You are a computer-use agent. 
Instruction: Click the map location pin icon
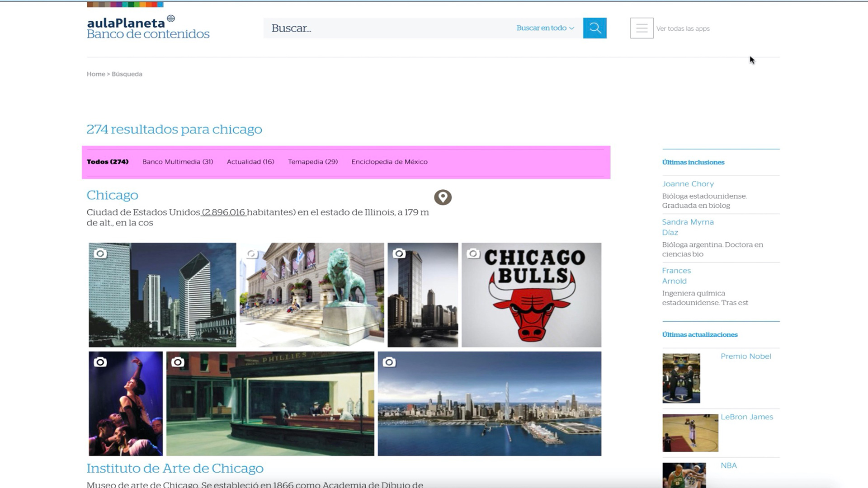443,197
